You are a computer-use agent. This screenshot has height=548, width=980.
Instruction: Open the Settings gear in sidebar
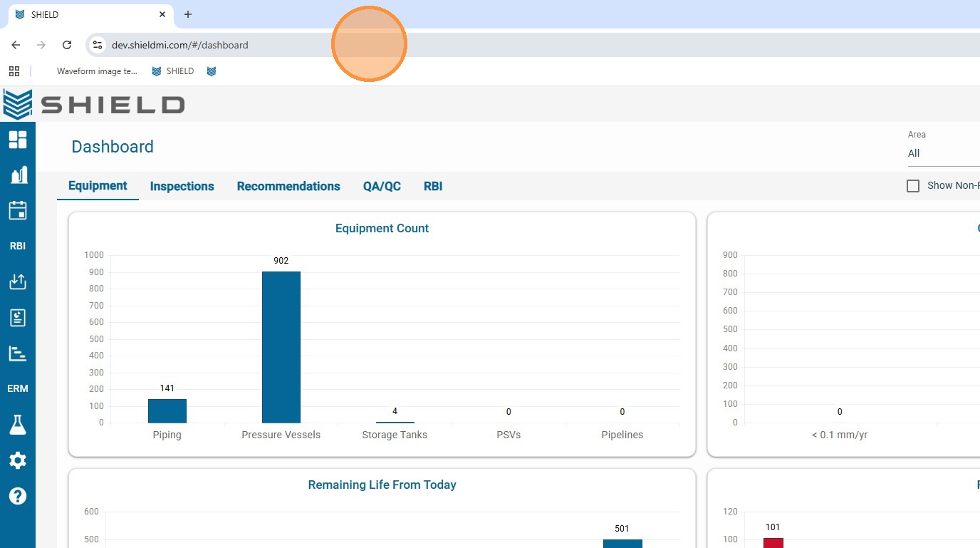(18, 460)
